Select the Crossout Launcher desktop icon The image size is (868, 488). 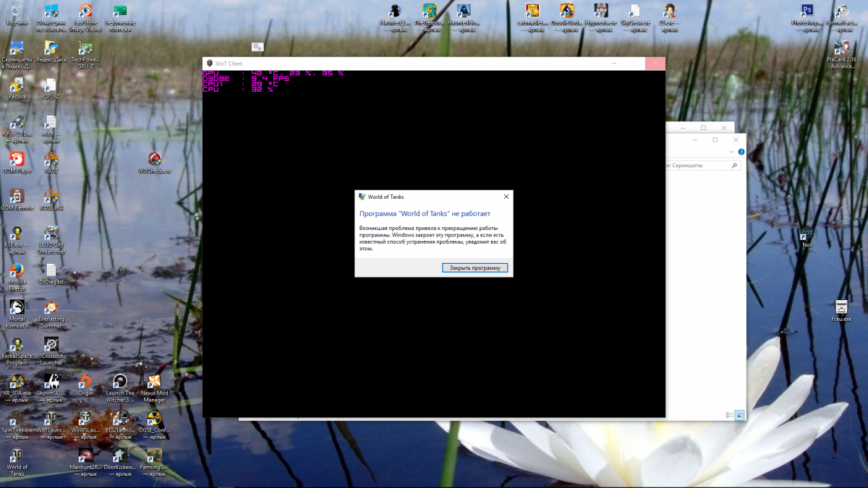click(x=51, y=351)
